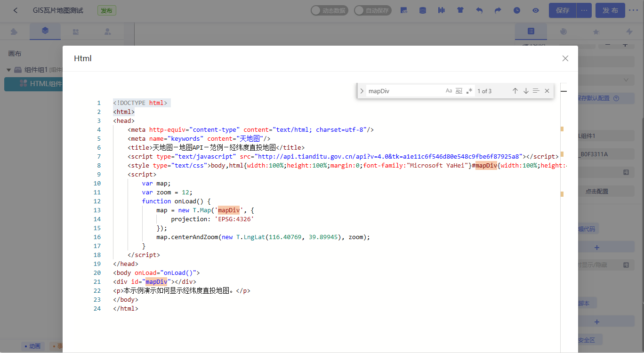Viewport: 644px width, 353px height.
Task: Toggle the 动态数据 switch
Action: point(330,10)
